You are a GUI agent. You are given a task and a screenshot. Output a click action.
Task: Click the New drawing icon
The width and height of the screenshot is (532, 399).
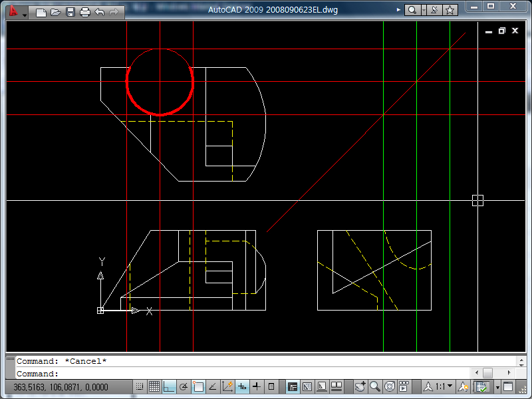(x=41, y=12)
